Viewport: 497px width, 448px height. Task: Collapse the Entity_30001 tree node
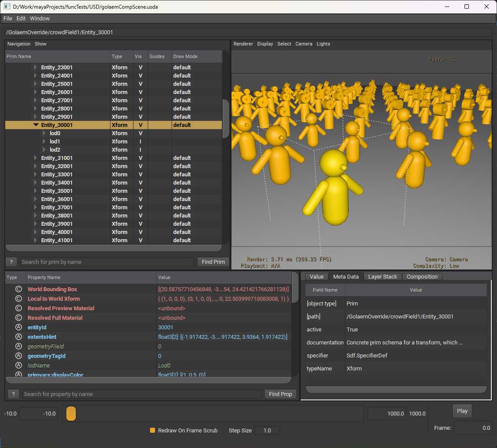click(x=36, y=125)
